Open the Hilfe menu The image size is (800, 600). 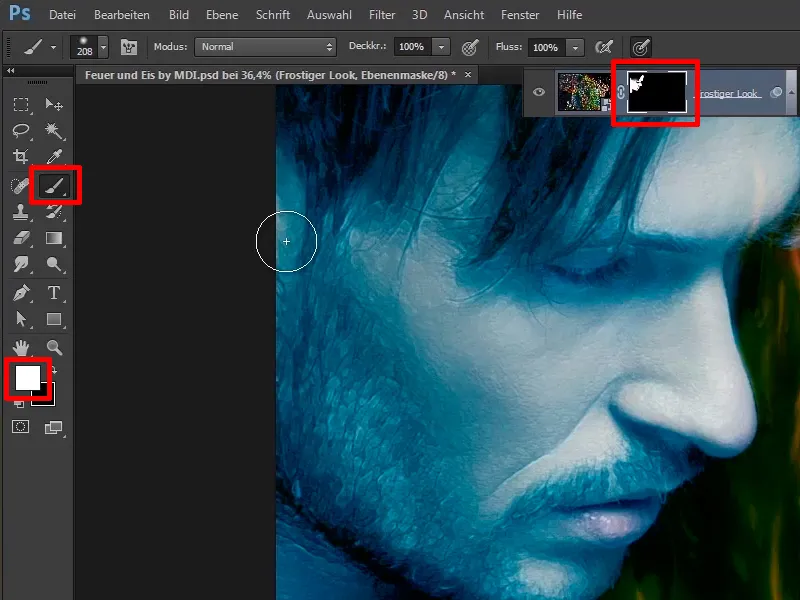(569, 15)
